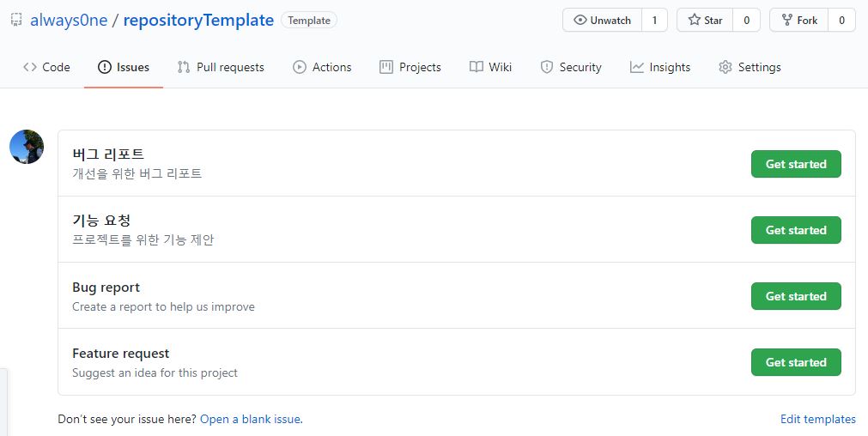Open a blank issue

click(251, 419)
